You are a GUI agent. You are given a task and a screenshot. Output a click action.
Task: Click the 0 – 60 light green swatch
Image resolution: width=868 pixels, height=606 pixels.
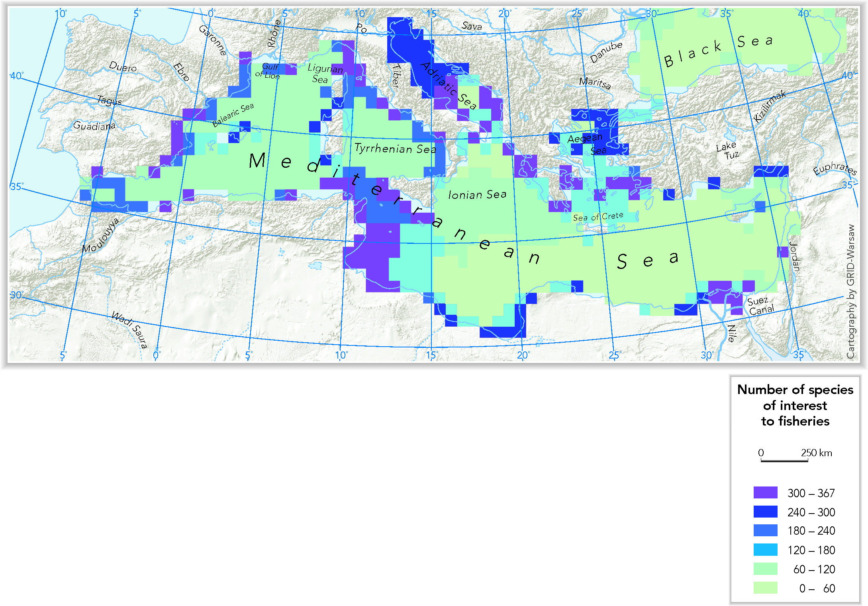click(765, 588)
